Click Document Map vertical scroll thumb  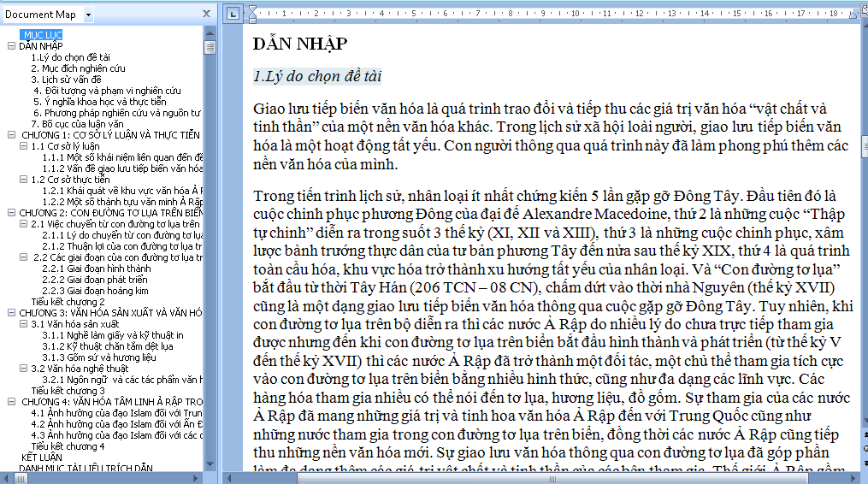click(x=210, y=48)
